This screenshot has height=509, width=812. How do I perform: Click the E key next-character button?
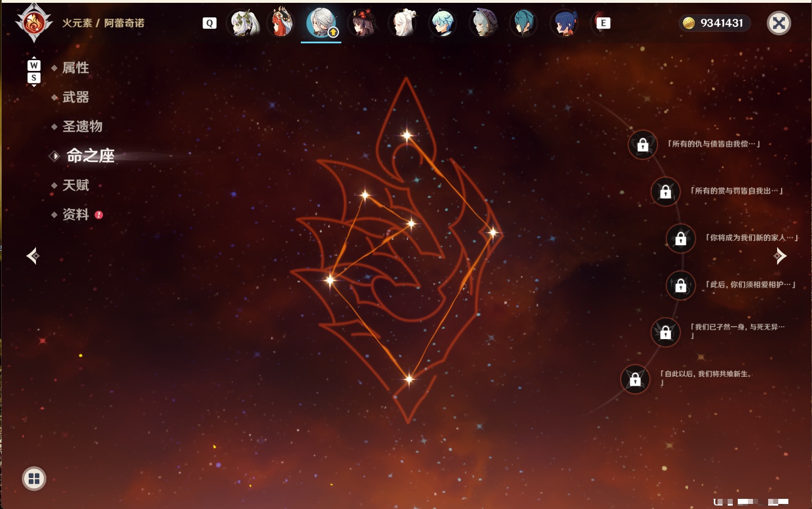pos(603,23)
